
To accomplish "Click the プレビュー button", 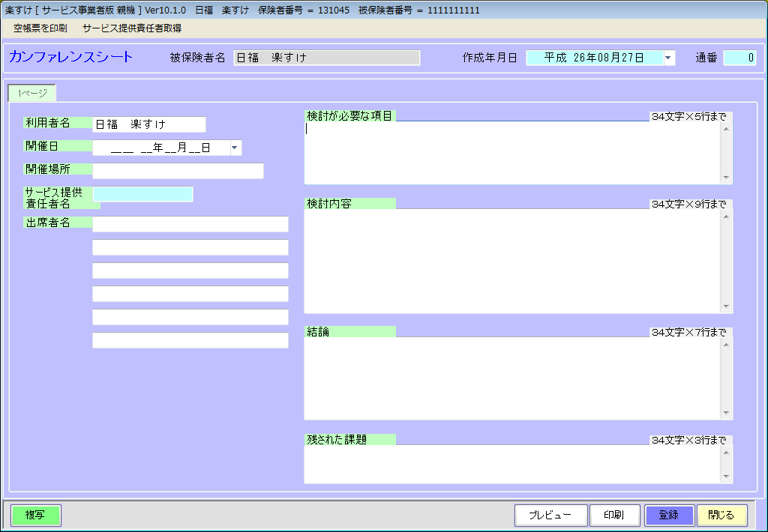I will point(550,516).
